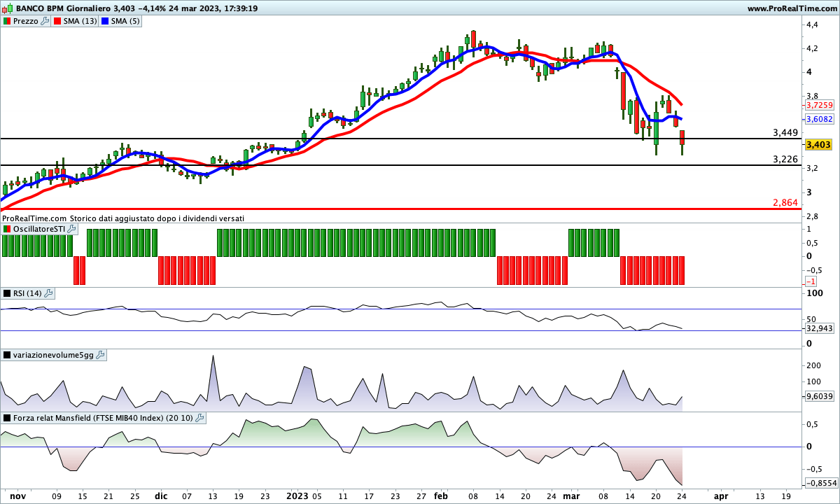This screenshot has height=504, width=840.
Task: Select the horizontal line labeled 3,449
Action: [x=420, y=139]
